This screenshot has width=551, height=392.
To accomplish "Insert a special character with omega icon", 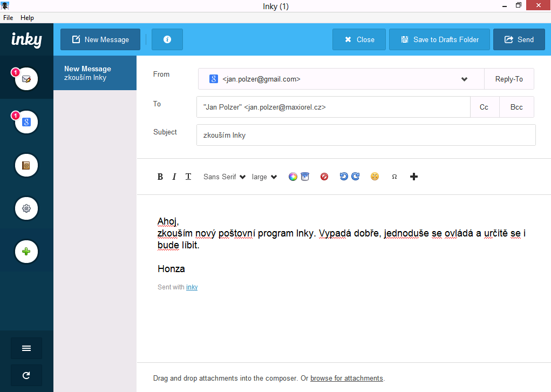I will click(394, 177).
